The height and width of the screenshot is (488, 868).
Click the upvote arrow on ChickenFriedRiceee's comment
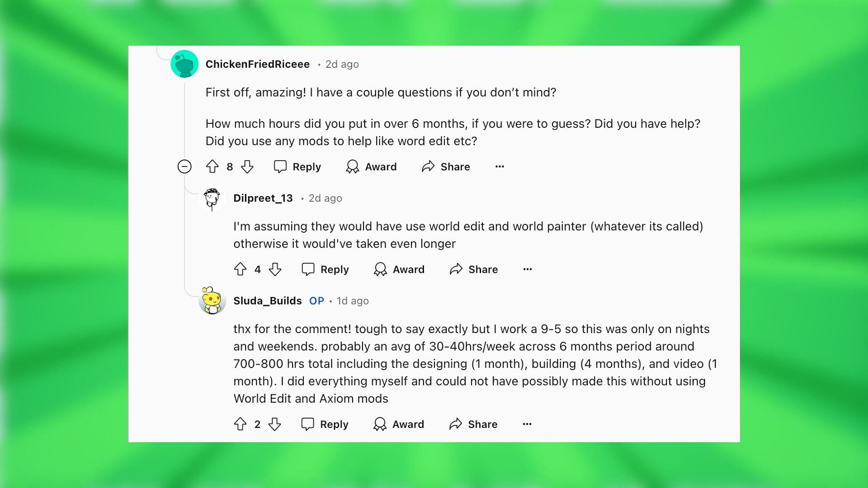[213, 166]
